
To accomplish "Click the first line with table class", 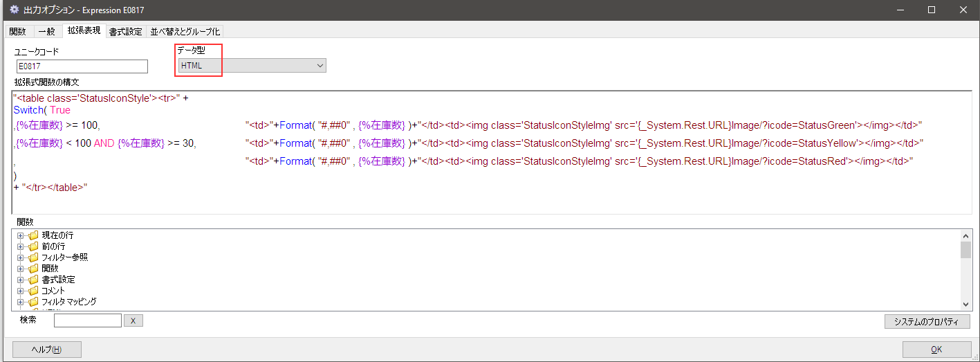I will (101, 98).
